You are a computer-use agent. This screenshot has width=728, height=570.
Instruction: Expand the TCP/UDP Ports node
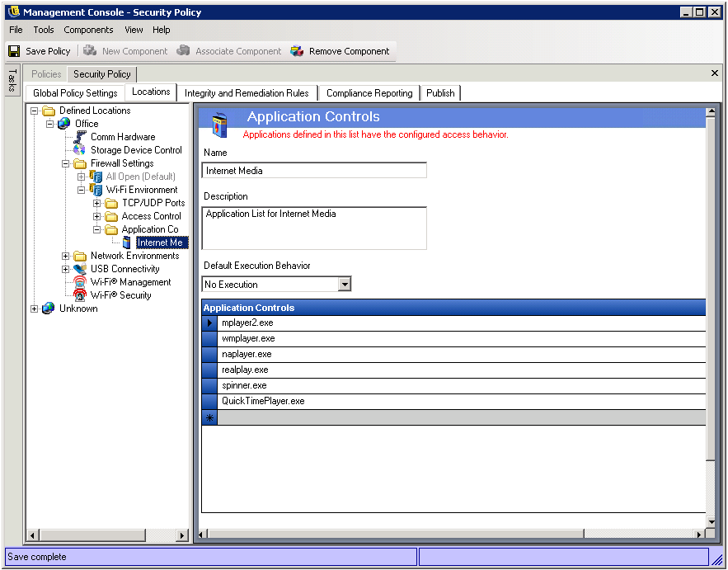96,203
